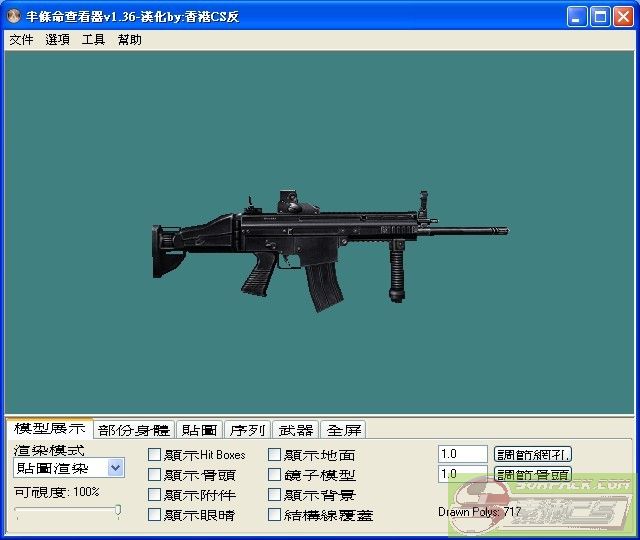Enable 顯示眼睛 checkbox
640x540 pixels.
[x=154, y=514]
